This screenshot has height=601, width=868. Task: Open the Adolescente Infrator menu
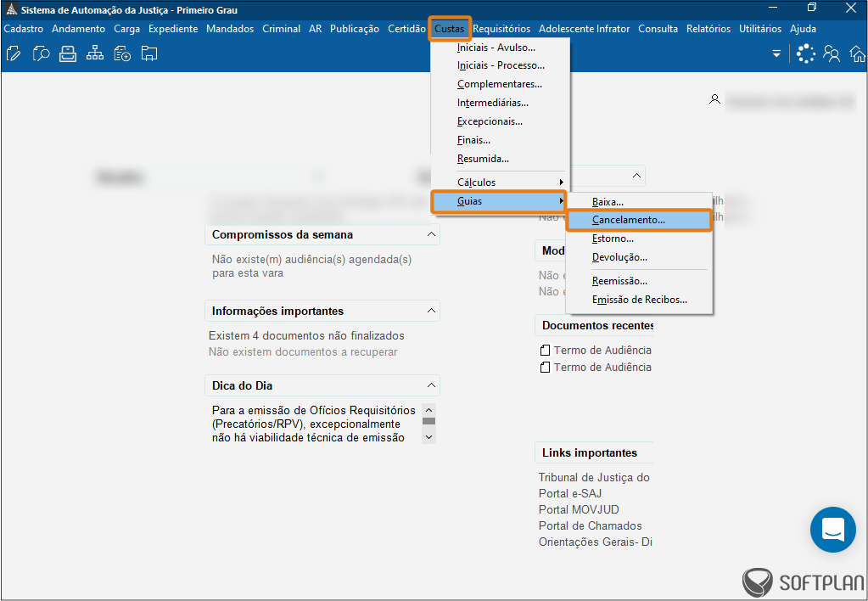[x=585, y=29]
